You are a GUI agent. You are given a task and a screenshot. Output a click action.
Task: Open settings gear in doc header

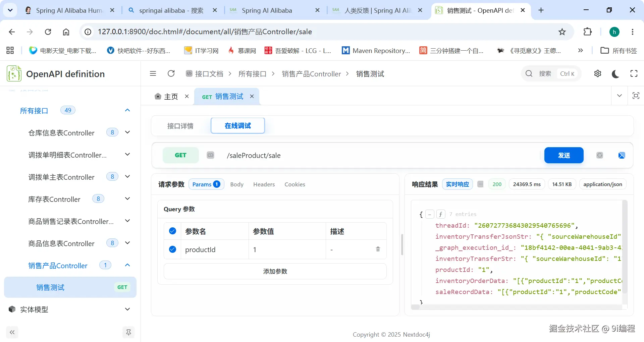tap(598, 73)
